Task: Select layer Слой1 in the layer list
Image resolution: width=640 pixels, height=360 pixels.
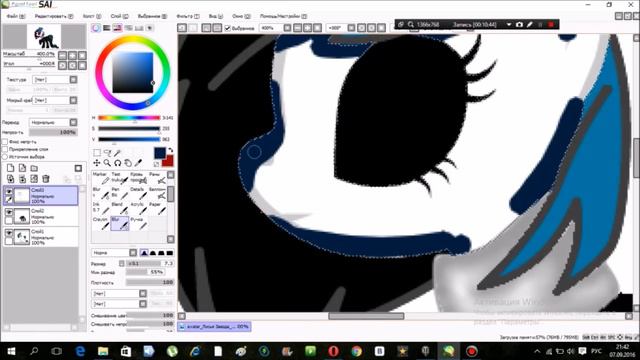Action: (x=41, y=237)
